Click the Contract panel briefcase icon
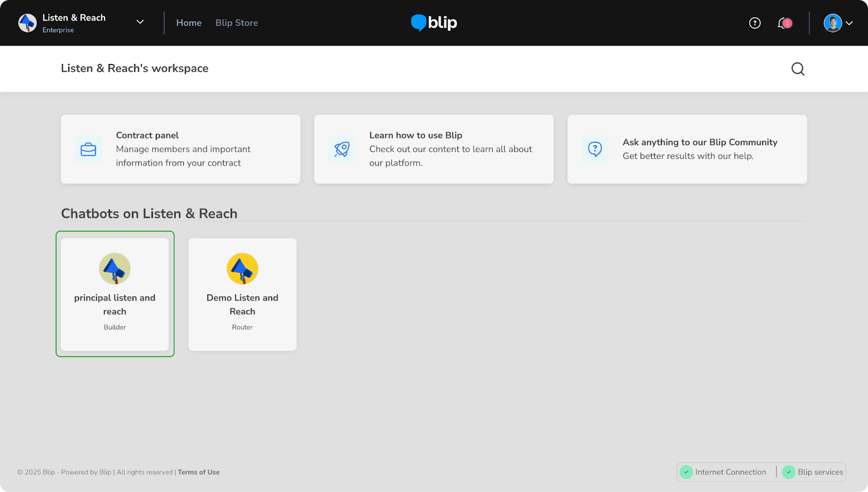 pos(88,149)
